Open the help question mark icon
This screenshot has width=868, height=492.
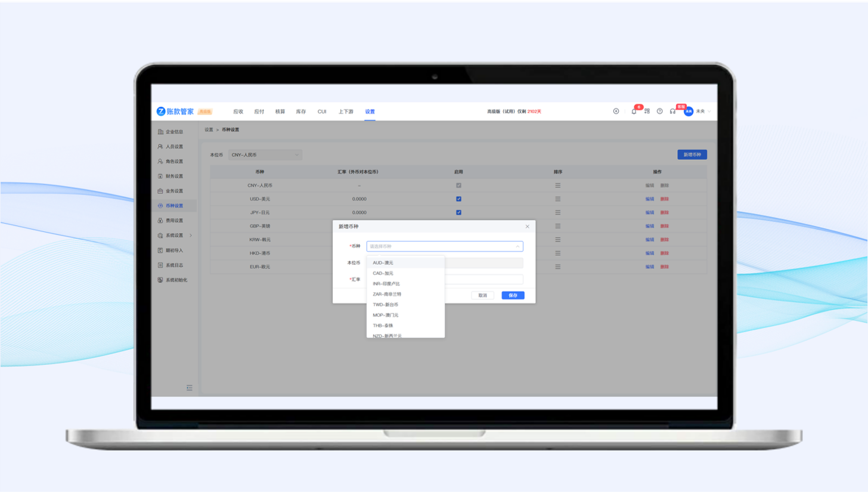click(660, 112)
